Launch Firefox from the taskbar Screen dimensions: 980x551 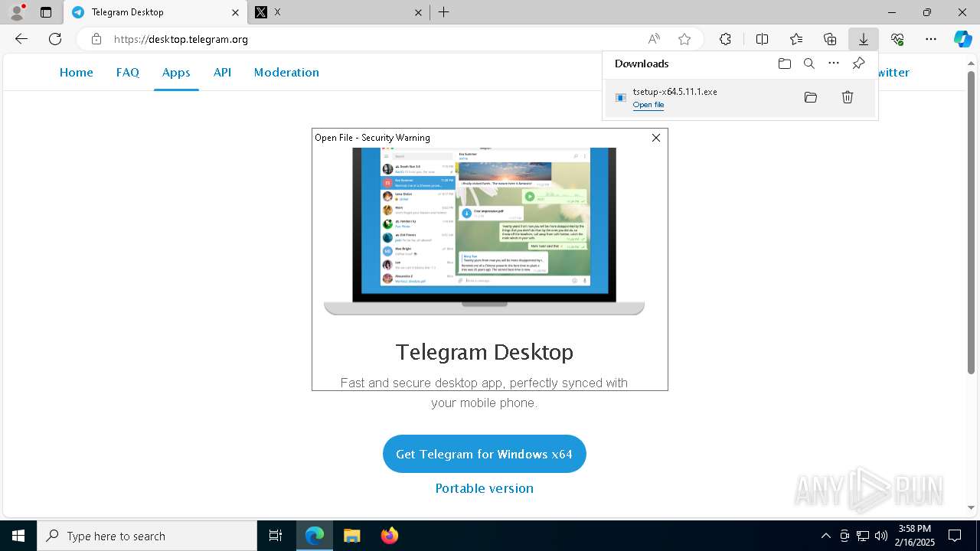[390, 536]
